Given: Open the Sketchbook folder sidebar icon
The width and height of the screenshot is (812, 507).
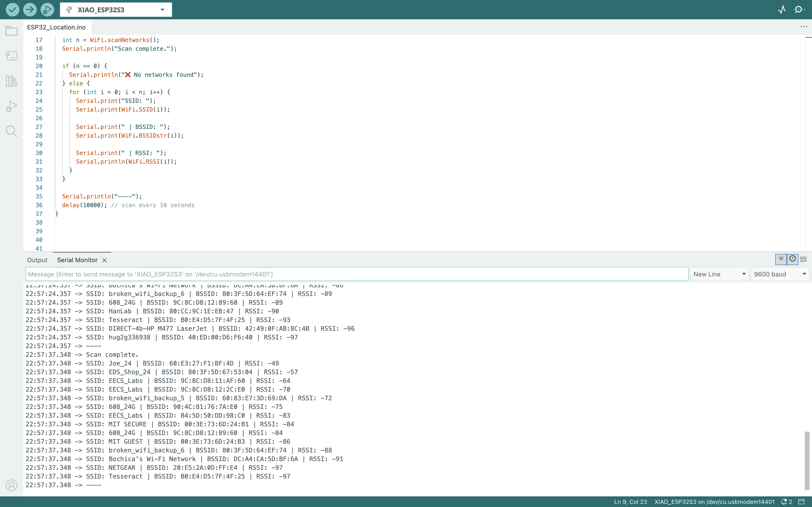Looking at the screenshot, I should [11, 31].
